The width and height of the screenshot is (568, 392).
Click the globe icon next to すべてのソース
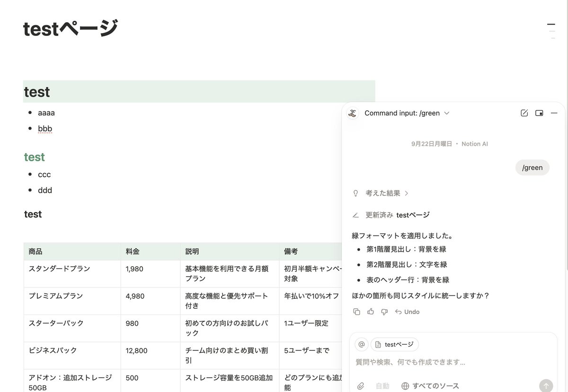click(406, 385)
